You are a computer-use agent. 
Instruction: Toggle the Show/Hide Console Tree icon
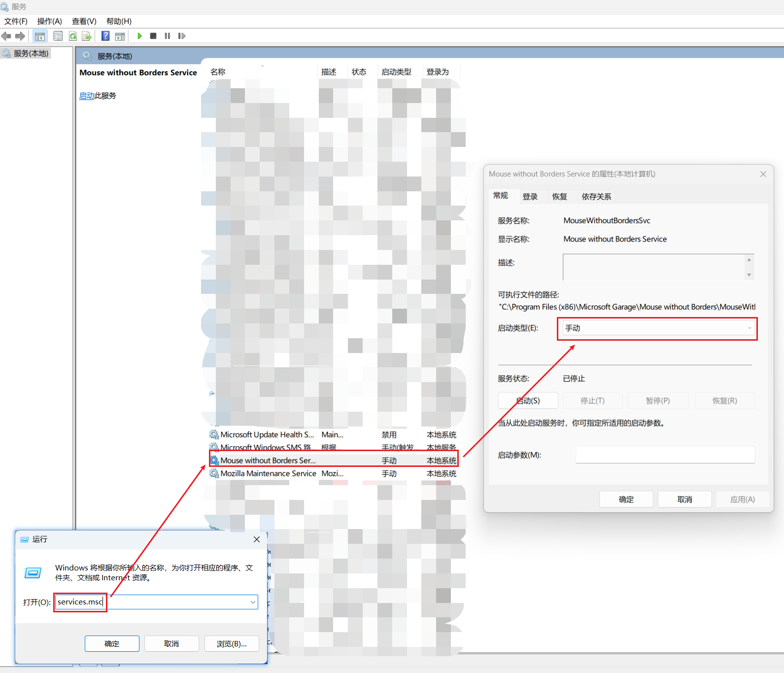(x=40, y=36)
